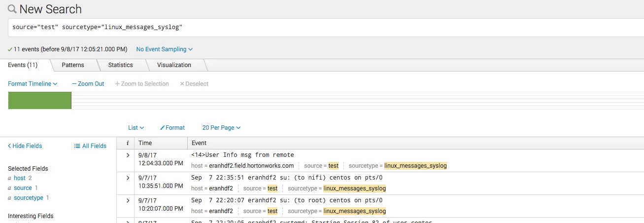
Task: Click the Selected Fields heading
Action: click(28, 169)
